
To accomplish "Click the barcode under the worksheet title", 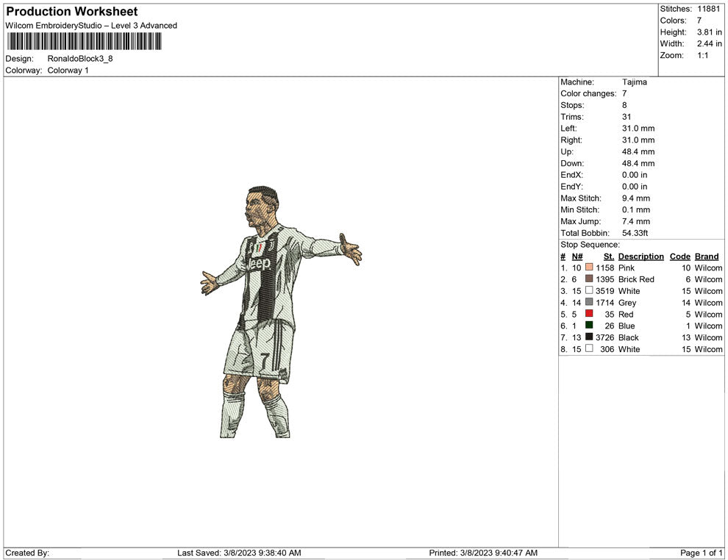I will tap(84, 41).
